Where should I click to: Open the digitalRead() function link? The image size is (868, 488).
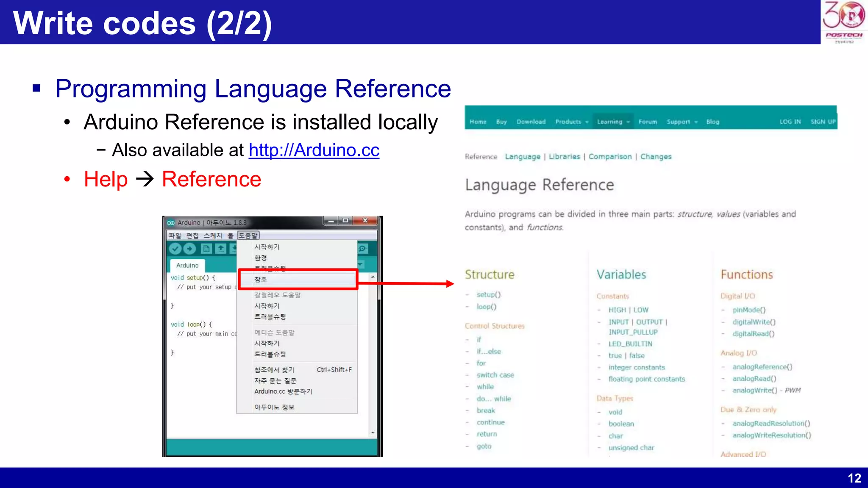(754, 334)
